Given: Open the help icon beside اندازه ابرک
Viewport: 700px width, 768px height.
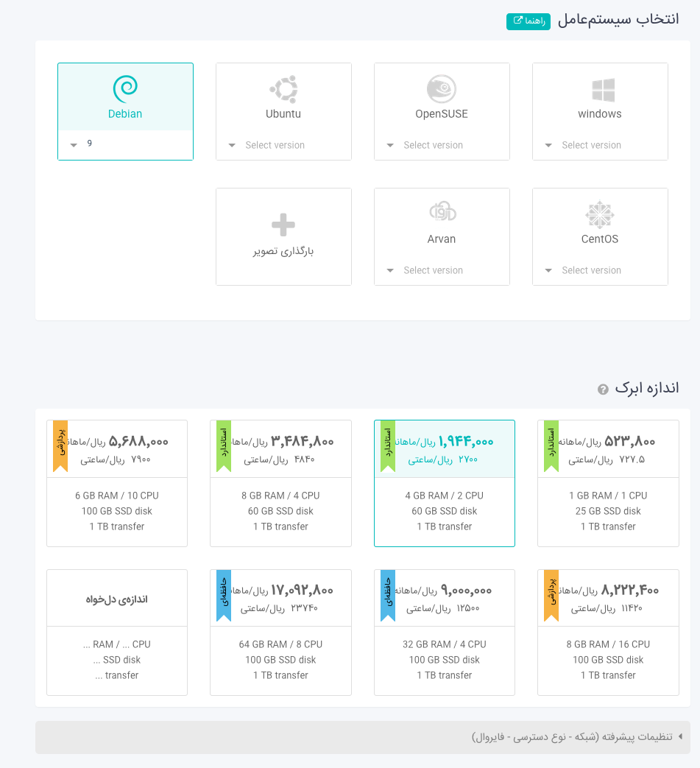Looking at the screenshot, I should [x=603, y=390].
